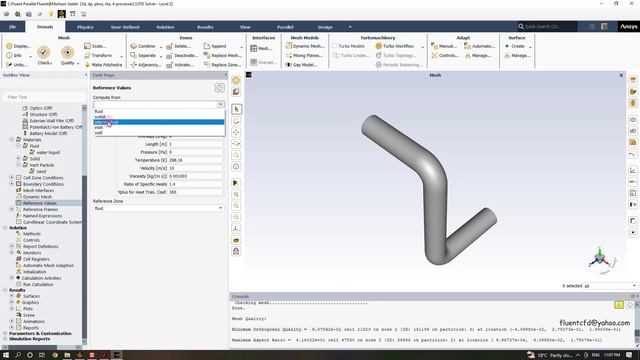Screen dimensions: 640x360
Task: Switch to the Physics ribbon tab
Action: pyautogui.click(x=85, y=27)
